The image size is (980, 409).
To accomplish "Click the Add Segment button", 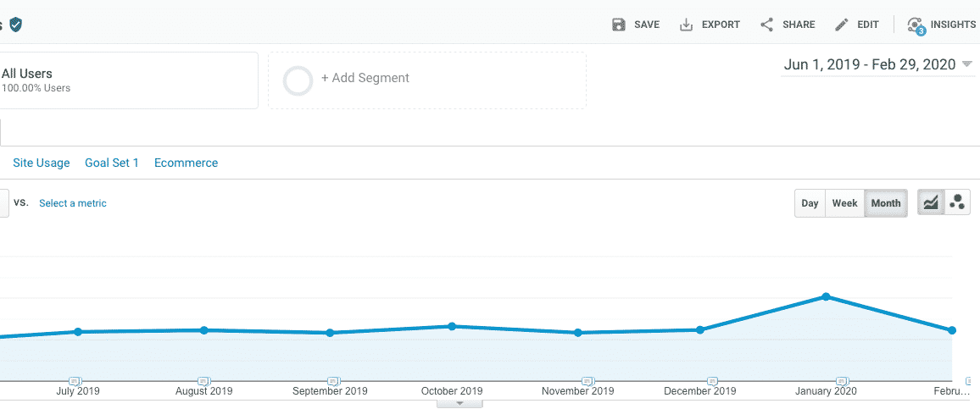I will [427, 80].
